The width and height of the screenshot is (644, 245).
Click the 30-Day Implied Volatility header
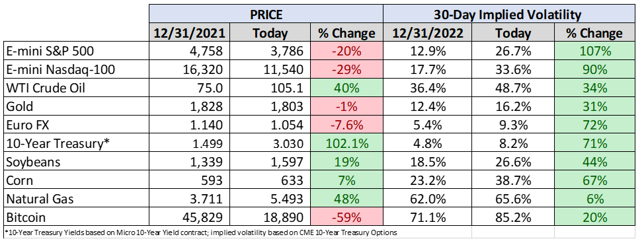click(x=509, y=15)
